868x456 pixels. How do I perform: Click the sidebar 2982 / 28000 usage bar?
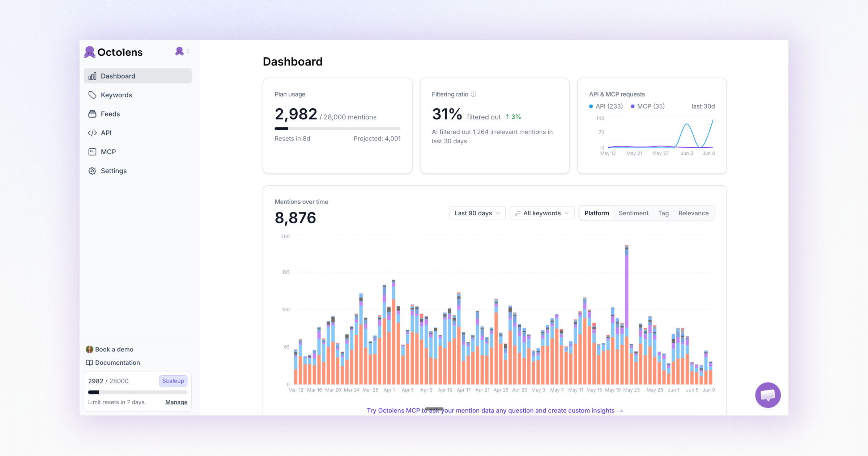(138, 392)
